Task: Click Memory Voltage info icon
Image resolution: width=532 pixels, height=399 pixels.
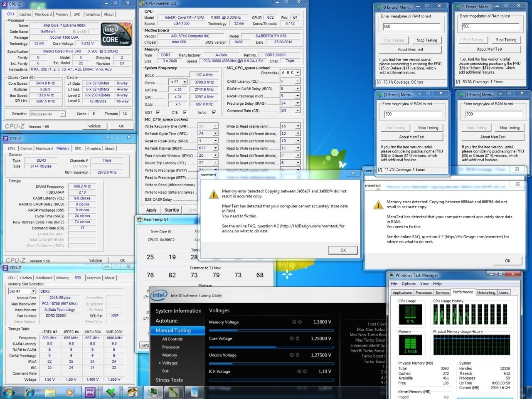Action: point(294,322)
